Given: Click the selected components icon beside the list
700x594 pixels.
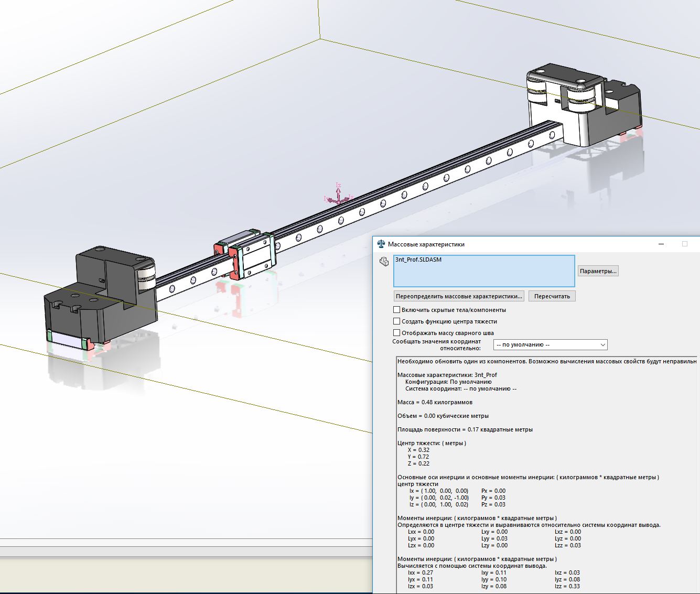Looking at the screenshot, I should [384, 262].
